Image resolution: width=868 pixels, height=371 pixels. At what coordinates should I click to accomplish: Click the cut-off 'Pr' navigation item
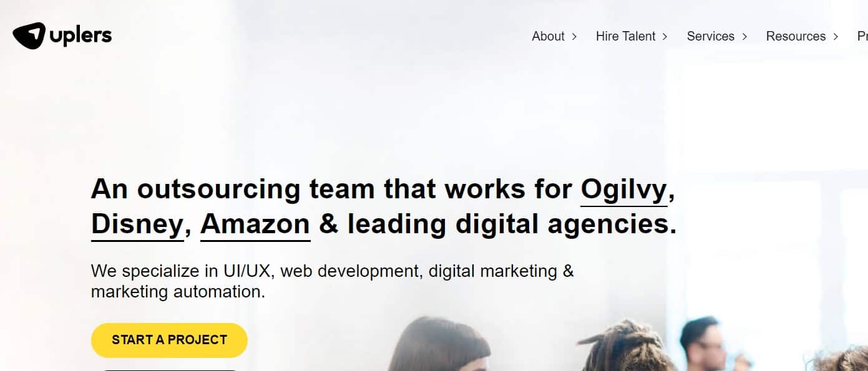coord(862,36)
